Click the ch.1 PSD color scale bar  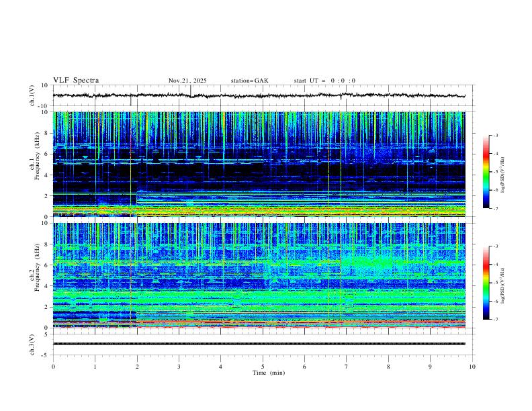click(x=486, y=172)
